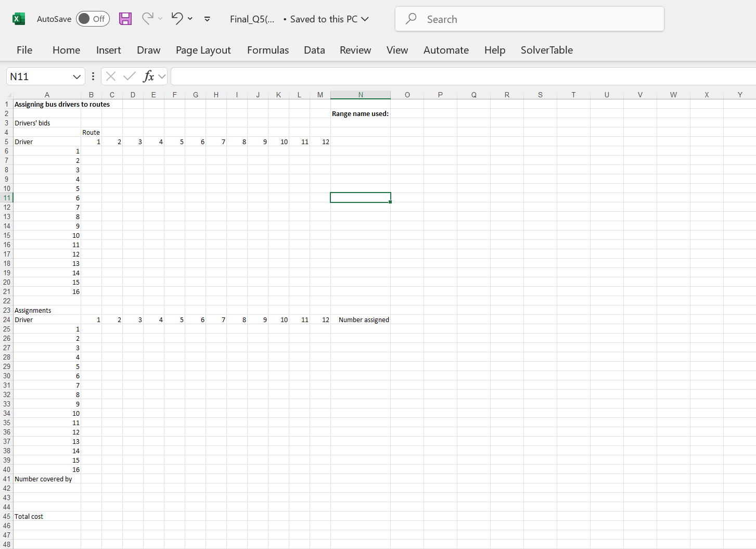This screenshot has height=549, width=756.
Task: Click inside the formula bar
Action: coord(463,76)
